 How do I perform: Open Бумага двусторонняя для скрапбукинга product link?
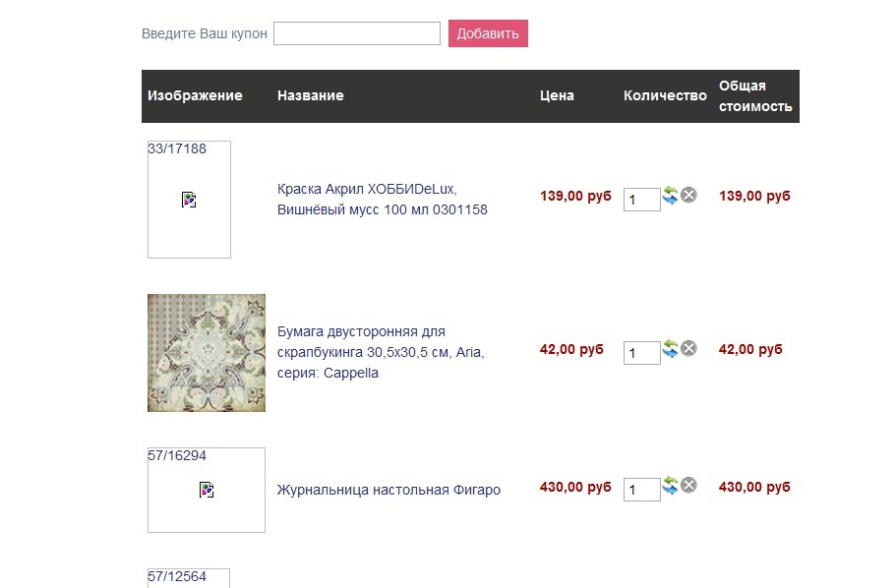point(381,352)
